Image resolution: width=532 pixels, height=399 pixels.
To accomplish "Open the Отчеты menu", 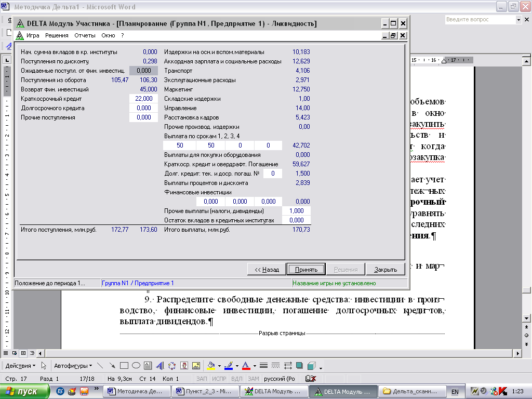I will click(x=85, y=35).
